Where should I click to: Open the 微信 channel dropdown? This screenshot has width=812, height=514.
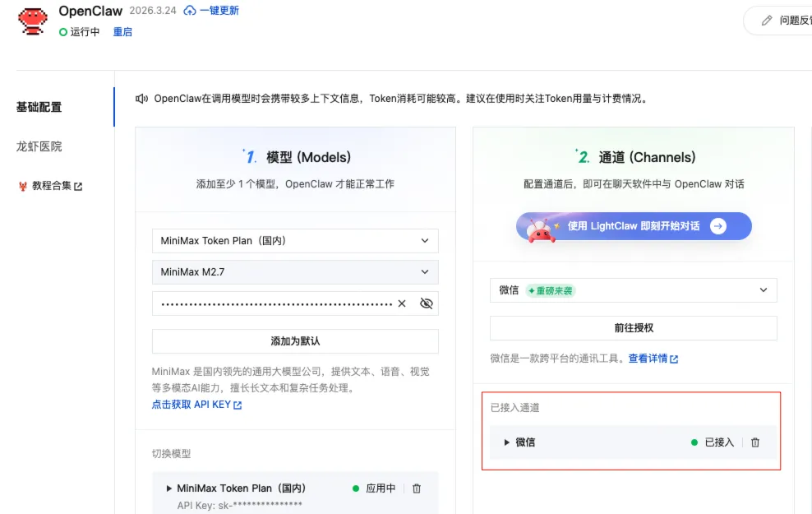634,290
